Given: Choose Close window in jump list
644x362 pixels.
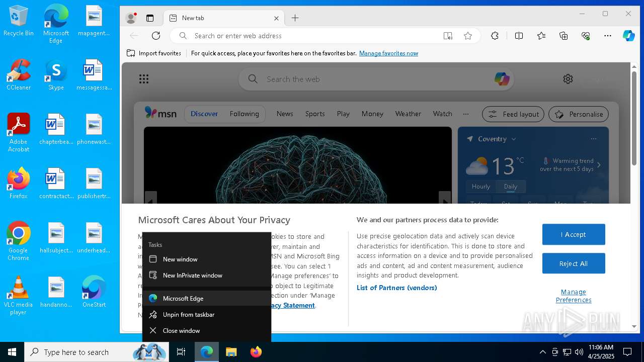Looking at the screenshot, I should (207, 331).
